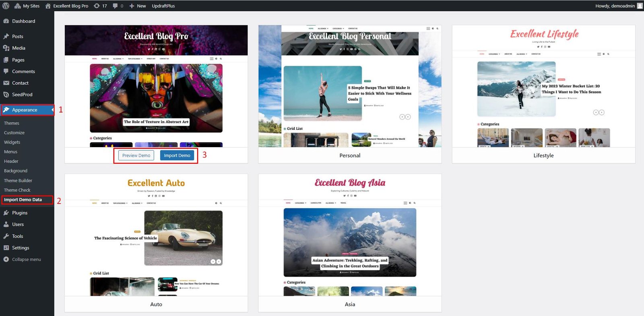This screenshot has height=316, width=644.
Task: Click the Auto demo title
Action: (156, 304)
